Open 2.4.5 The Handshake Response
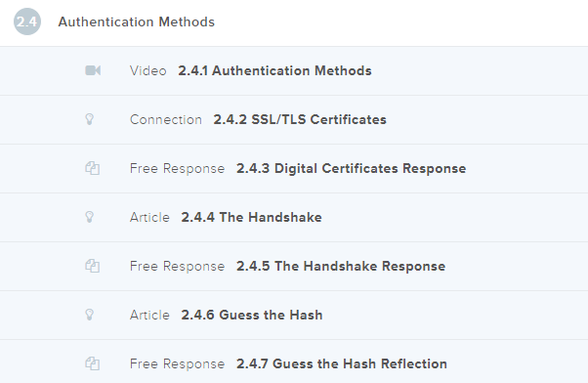Viewport: 588px width, 383px height. (341, 266)
